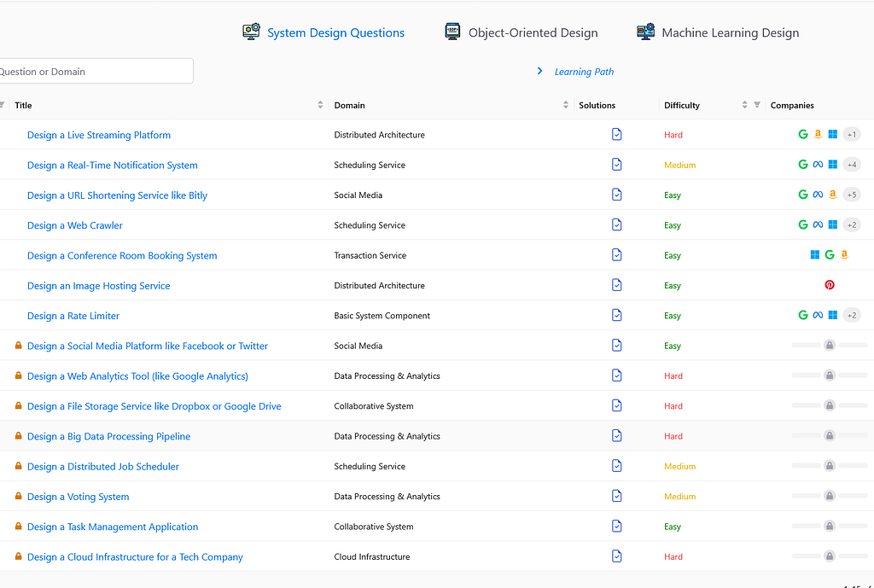
Task: Click solution document icon for Web Crawler row
Action: click(x=617, y=225)
